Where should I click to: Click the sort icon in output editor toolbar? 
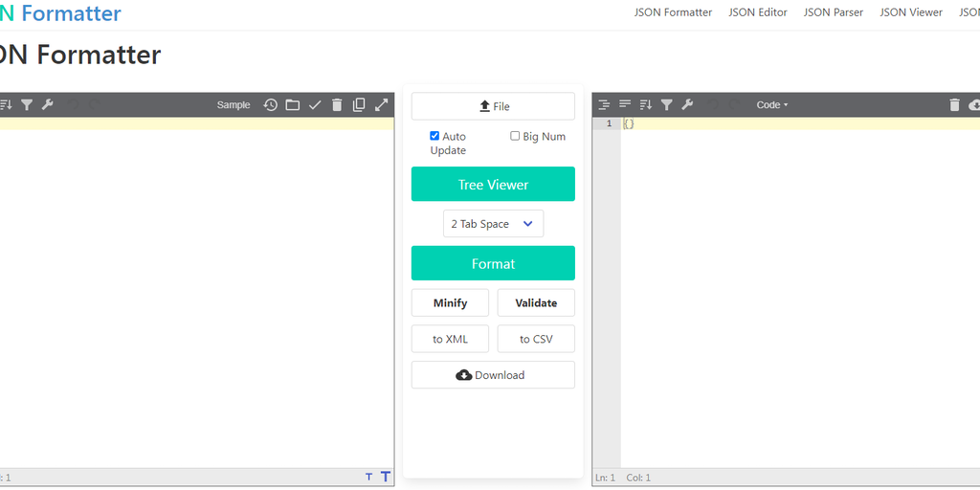coord(646,105)
